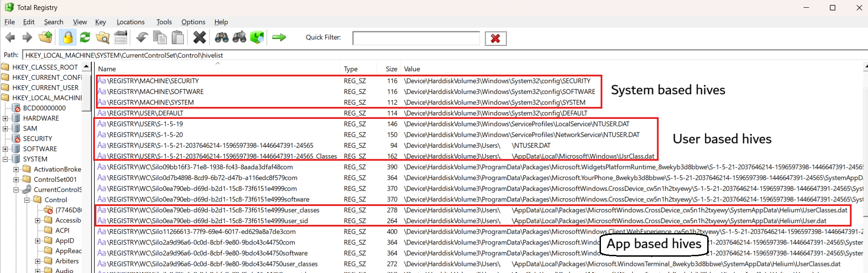Screen dimensions: 868x273
Task: Select HKEY_CURRENT_USER in the tree
Action: [x=45, y=88]
